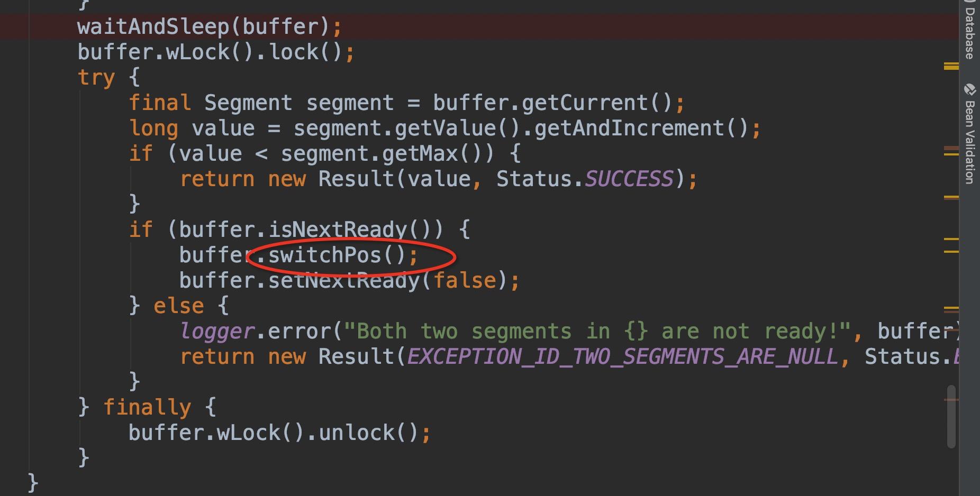Screen dimensions: 980x496
Task: Click the yellow warning stripe beside the try line
Action: click(951, 66)
